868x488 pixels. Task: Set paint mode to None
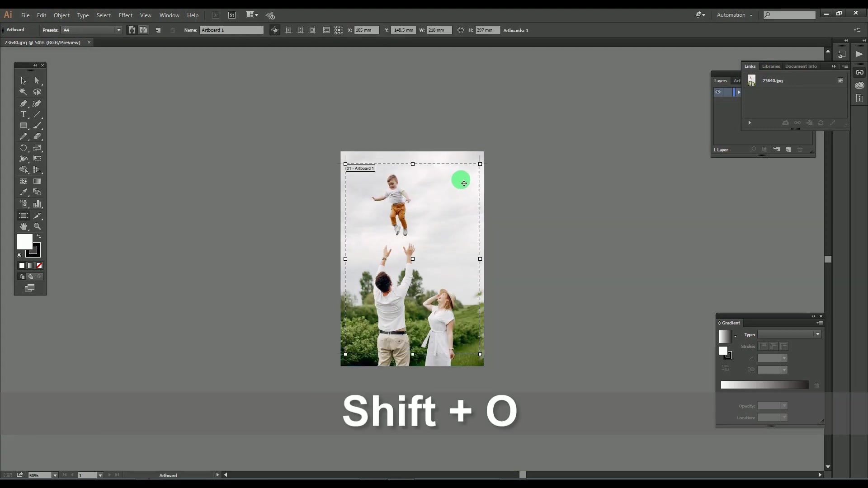tap(39, 266)
